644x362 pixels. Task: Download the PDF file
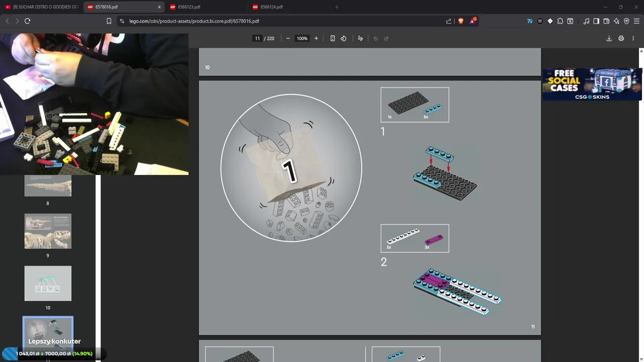click(609, 38)
